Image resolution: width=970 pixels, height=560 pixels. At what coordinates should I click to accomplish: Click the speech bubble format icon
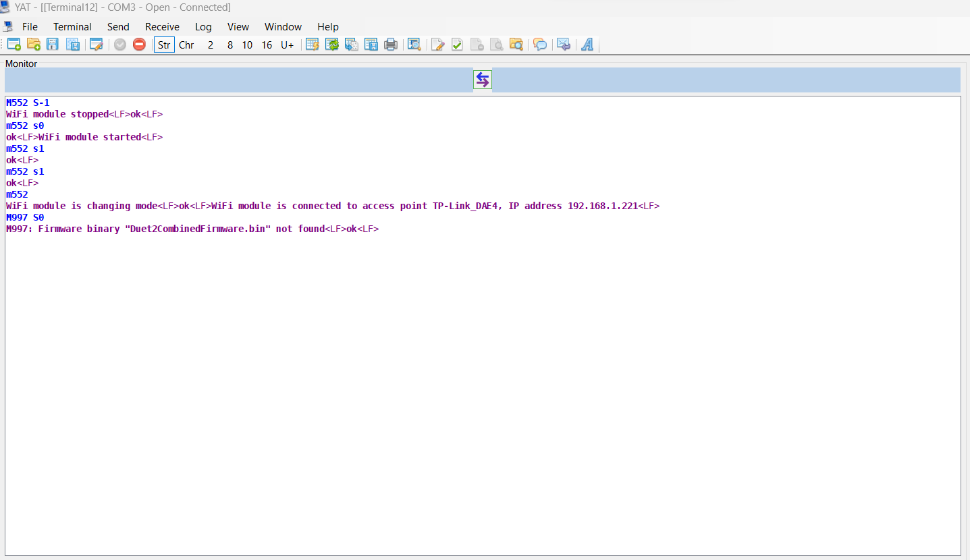coord(540,45)
